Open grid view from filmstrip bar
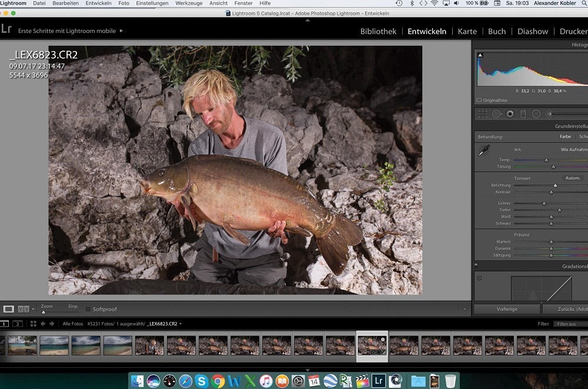588x389 pixels. 33,324
